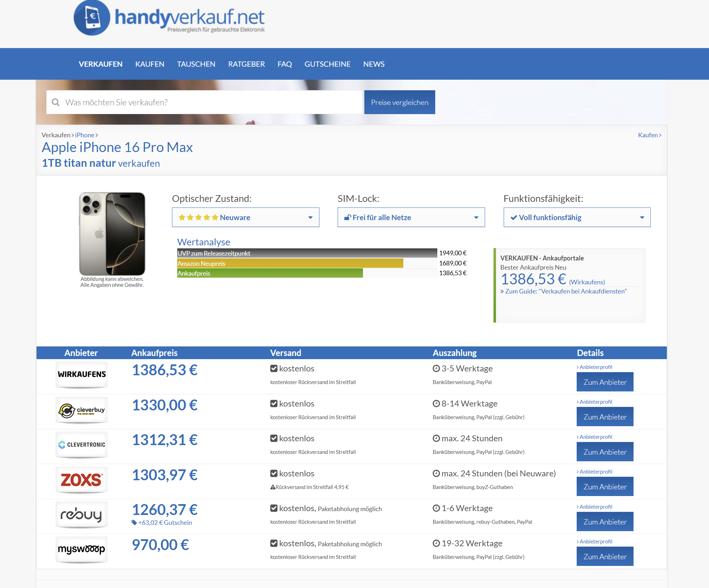This screenshot has width=709, height=588.
Task: Click the magnifier icon in search box
Action: (x=55, y=102)
